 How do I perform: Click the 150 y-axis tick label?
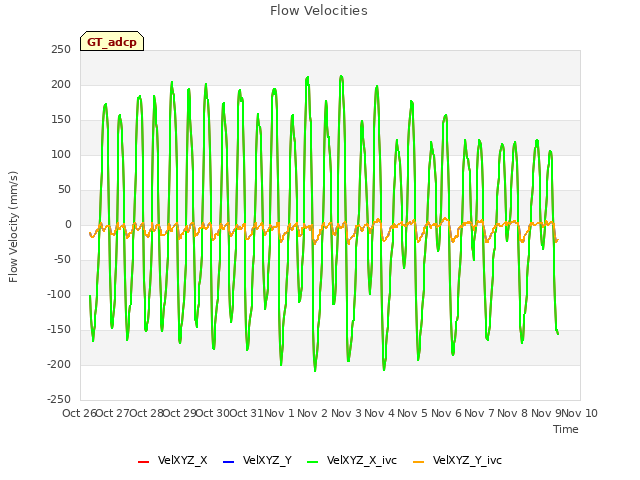(x=61, y=120)
